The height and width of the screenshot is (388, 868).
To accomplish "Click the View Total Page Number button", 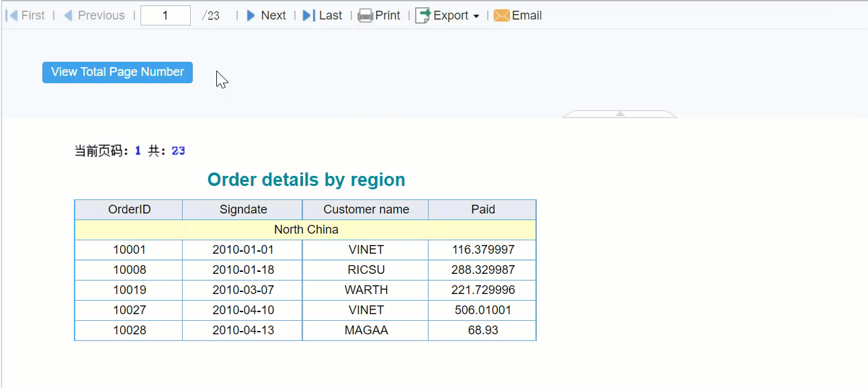I will pyautogui.click(x=117, y=72).
